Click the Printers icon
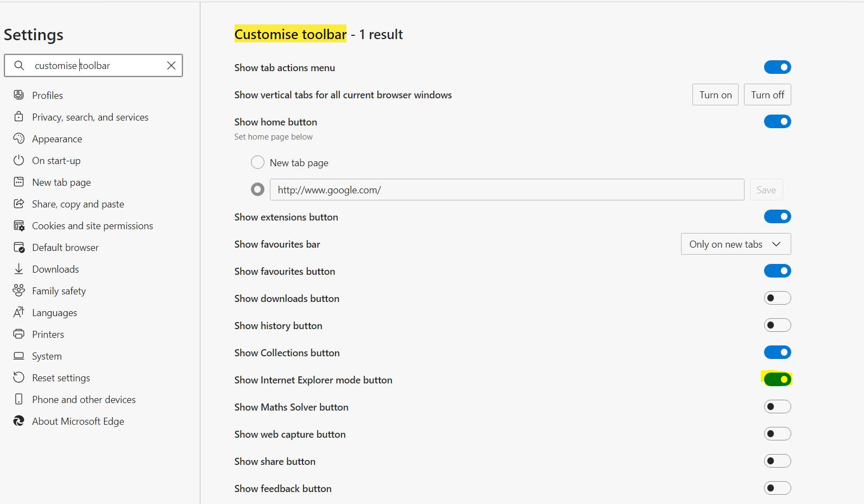 (19, 334)
